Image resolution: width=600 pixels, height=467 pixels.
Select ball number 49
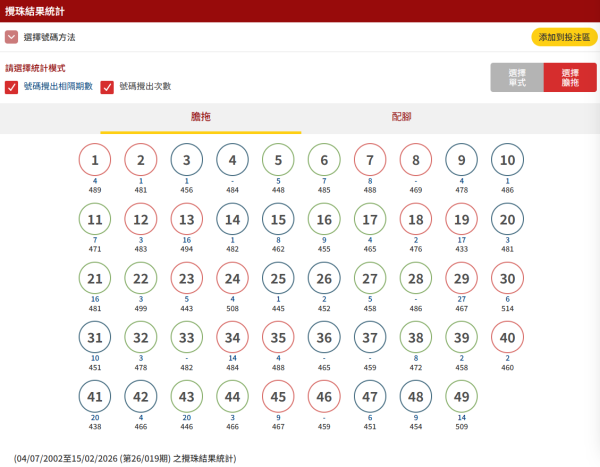click(462, 398)
